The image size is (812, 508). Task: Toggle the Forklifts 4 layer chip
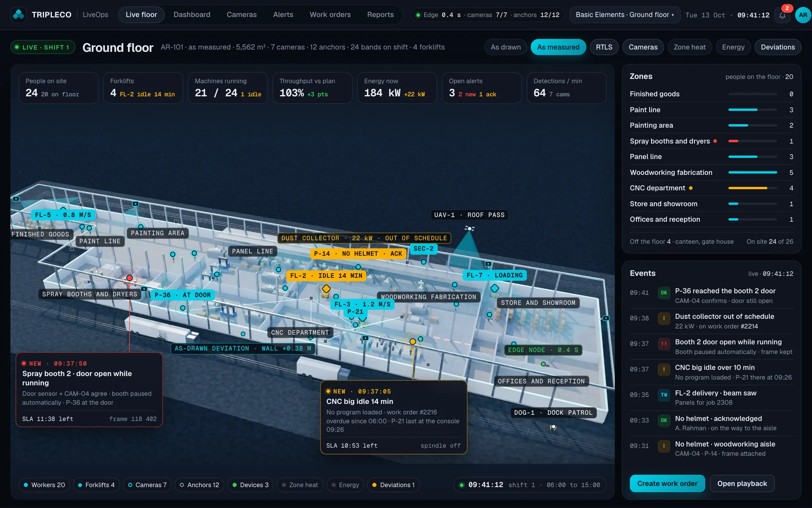pyautogui.click(x=96, y=485)
